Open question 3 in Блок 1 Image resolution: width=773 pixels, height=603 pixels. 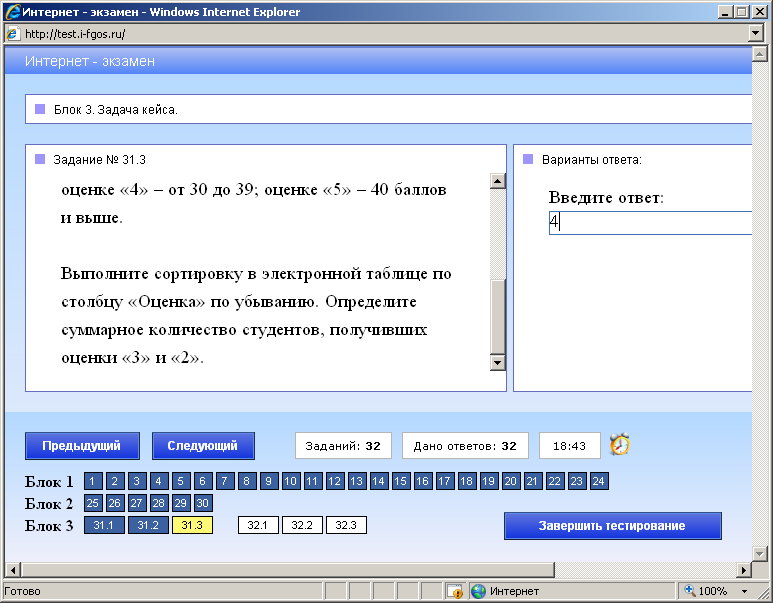[x=137, y=481]
